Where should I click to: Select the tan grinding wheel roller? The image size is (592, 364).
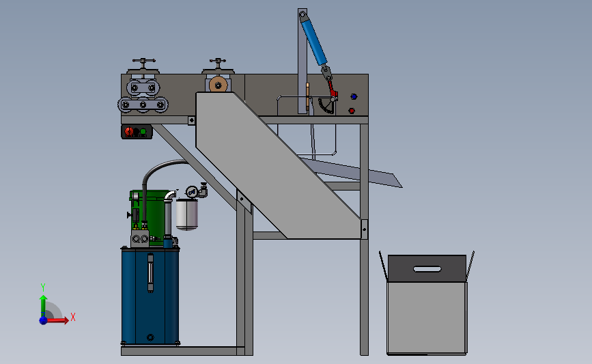[x=219, y=85]
